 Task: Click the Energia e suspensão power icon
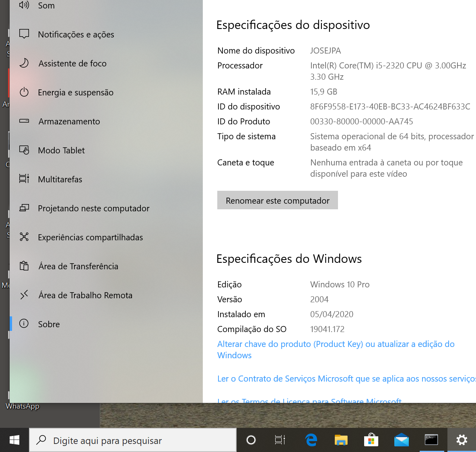click(x=24, y=92)
